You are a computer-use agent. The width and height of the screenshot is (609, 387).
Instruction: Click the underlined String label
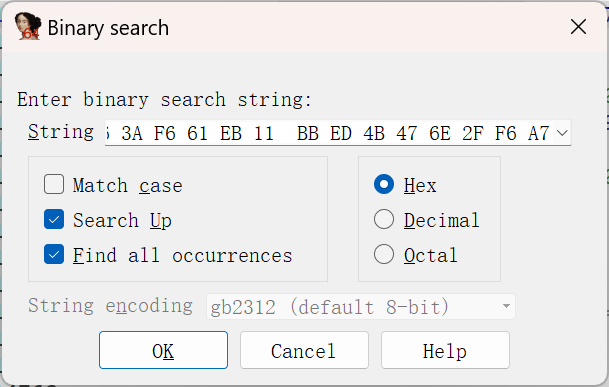coord(61,132)
